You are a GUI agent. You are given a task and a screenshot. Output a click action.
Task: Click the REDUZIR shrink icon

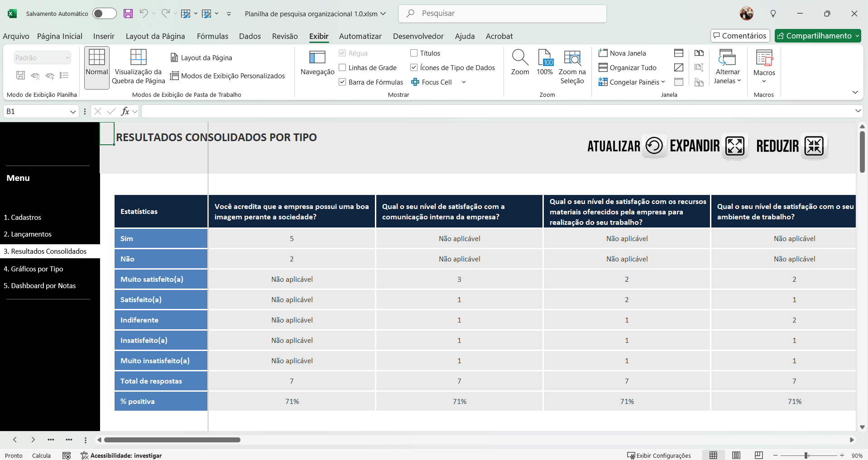click(x=814, y=146)
